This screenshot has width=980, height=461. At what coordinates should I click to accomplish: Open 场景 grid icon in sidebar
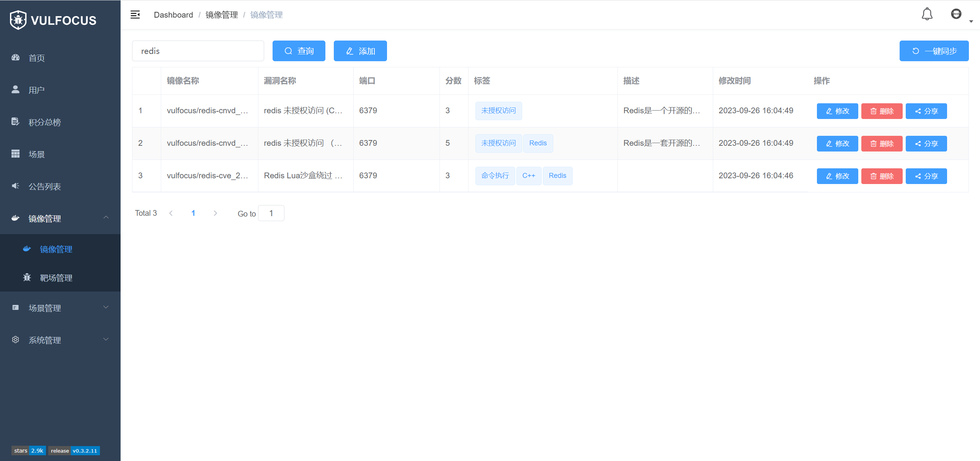pyautogui.click(x=15, y=154)
